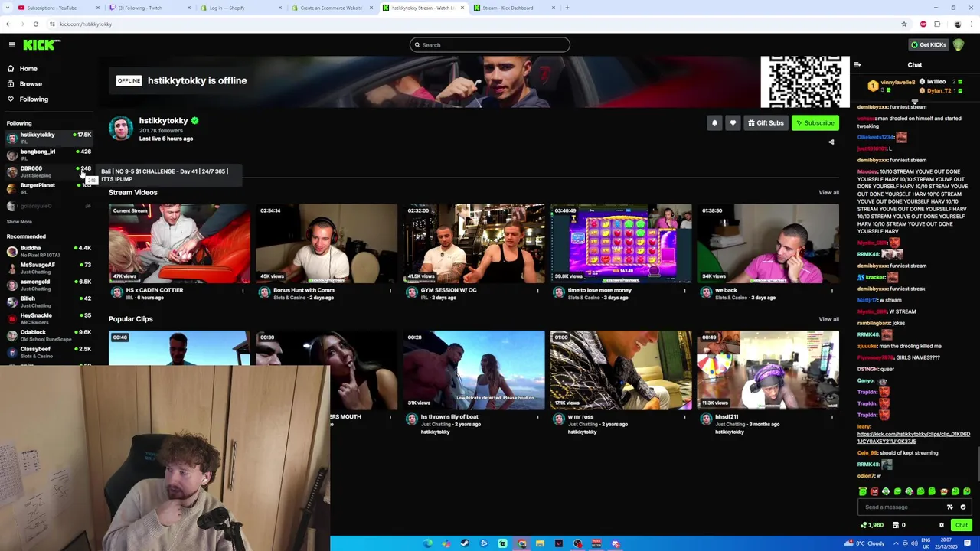This screenshot has width=980, height=551.
Task: Open Bonus Hunt with Comm video thumbnail
Action: pyautogui.click(x=327, y=243)
